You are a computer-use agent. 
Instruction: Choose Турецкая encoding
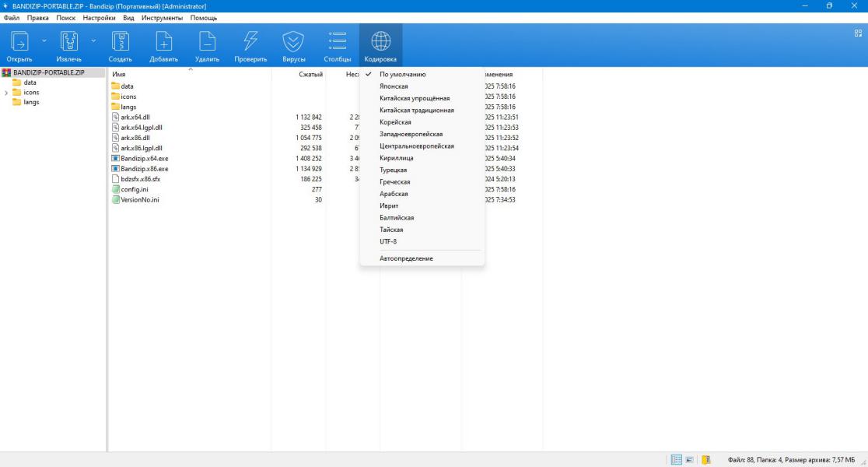coord(422,170)
